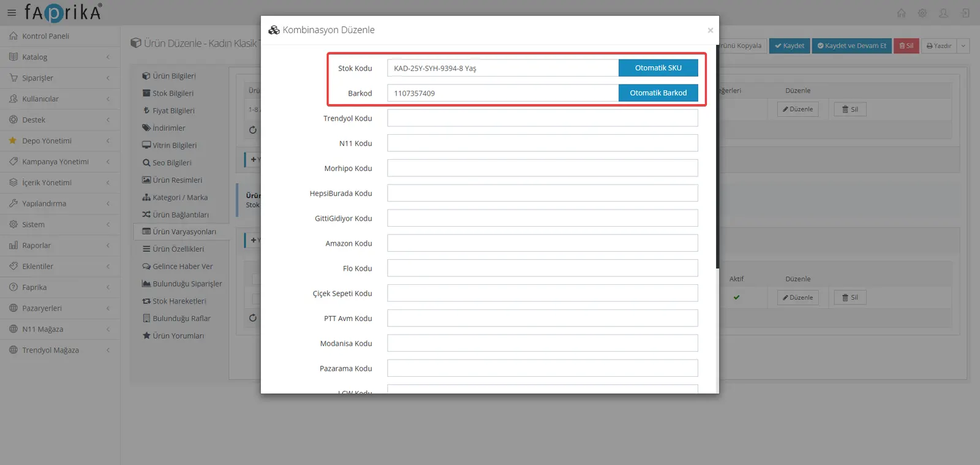
Task: Click the Kaydet button
Action: (790, 46)
